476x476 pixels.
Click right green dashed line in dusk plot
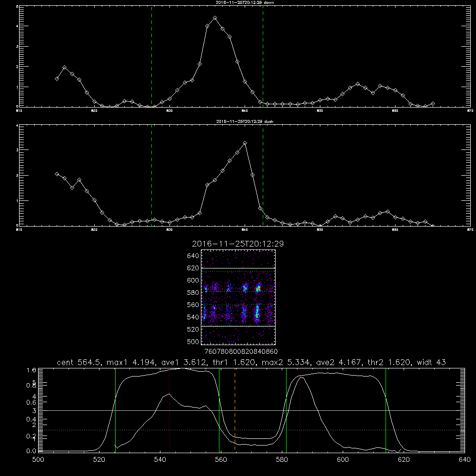(x=263, y=175)
